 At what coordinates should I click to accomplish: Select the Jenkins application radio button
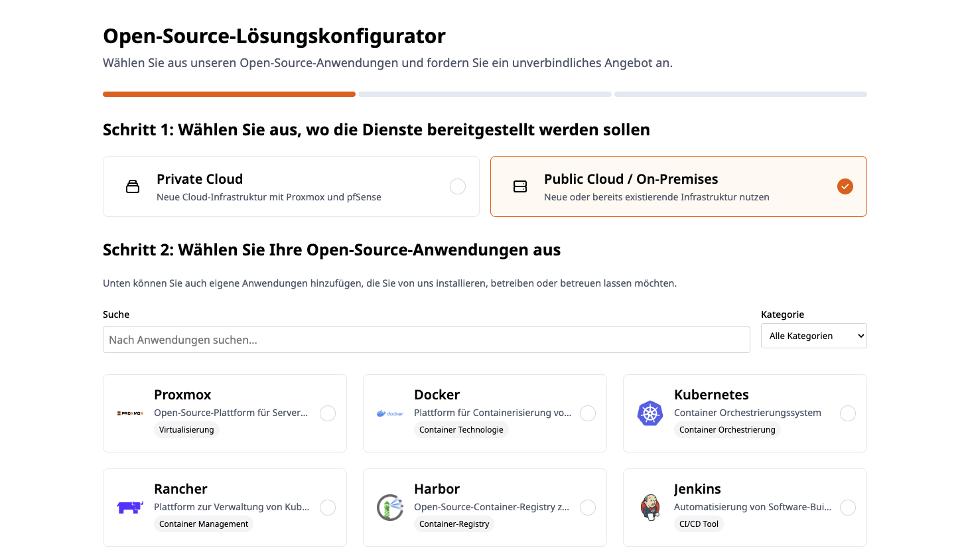[848, 508]
